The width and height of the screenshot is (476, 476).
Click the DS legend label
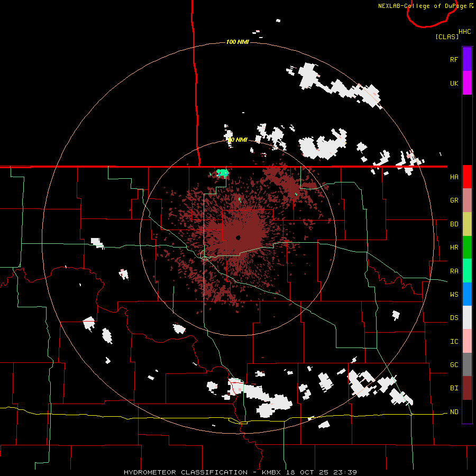(x=454, y=318)
